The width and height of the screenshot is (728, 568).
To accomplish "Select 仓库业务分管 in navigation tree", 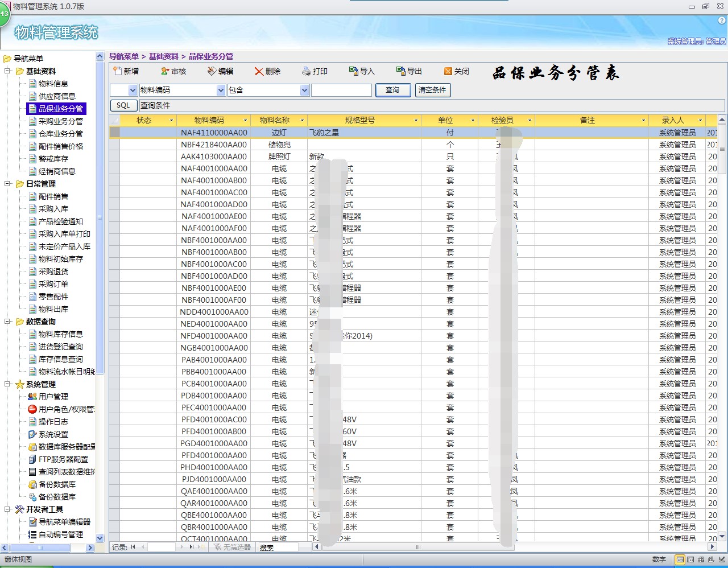I will [x=60, y=134].
